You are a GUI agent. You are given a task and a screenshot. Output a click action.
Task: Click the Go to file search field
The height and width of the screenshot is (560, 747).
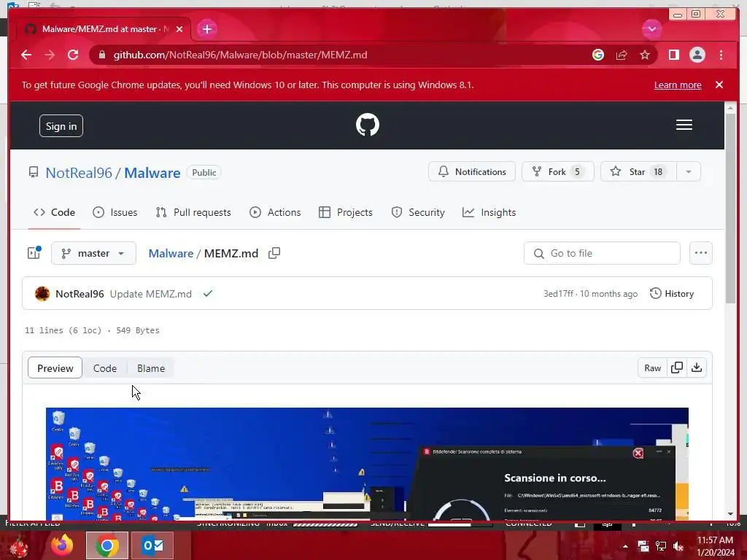602,253
